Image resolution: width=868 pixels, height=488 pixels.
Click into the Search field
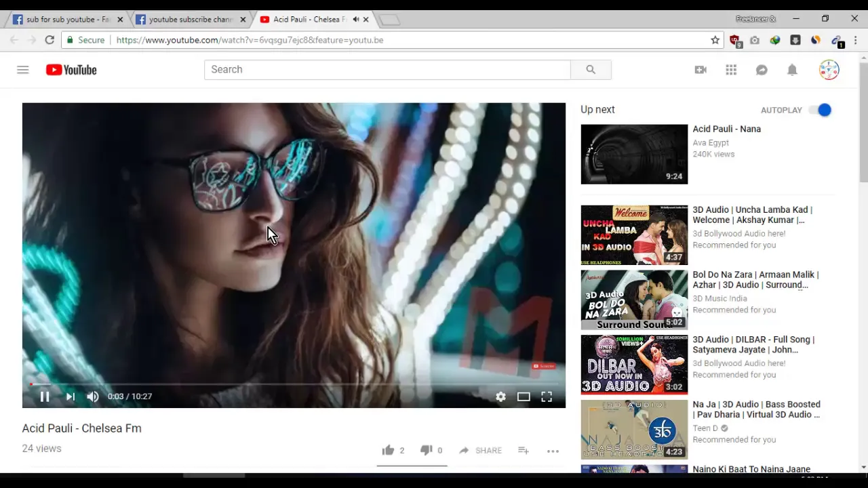387,70
